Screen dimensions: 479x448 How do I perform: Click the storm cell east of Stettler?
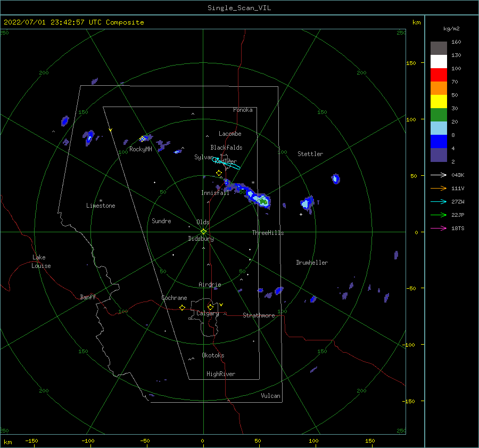click(x=335, y=178)
